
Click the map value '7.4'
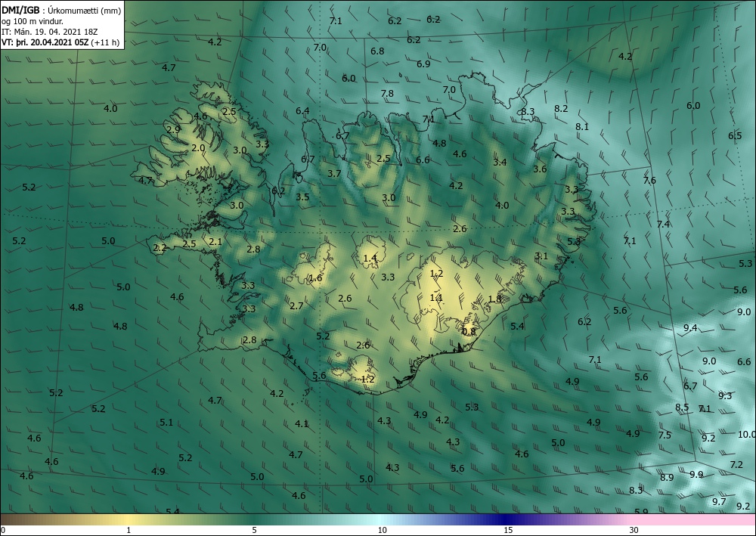(663, 224)
